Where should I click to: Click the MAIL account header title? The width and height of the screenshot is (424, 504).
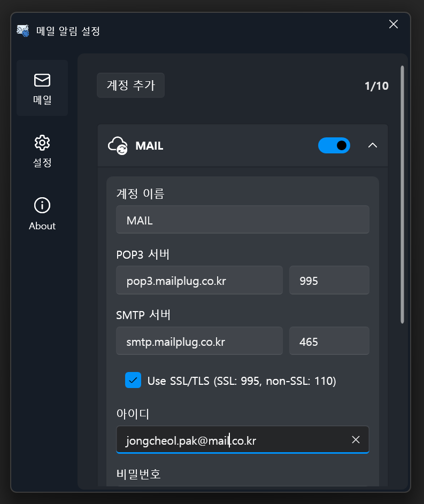pos(149,146)
